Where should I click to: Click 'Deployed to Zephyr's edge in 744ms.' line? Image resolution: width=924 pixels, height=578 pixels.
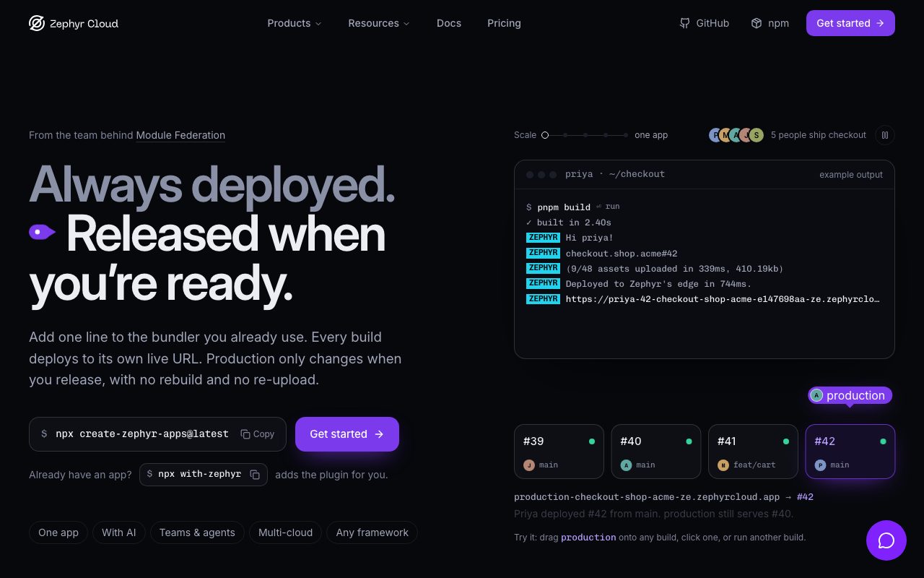[x=658, y=284]
